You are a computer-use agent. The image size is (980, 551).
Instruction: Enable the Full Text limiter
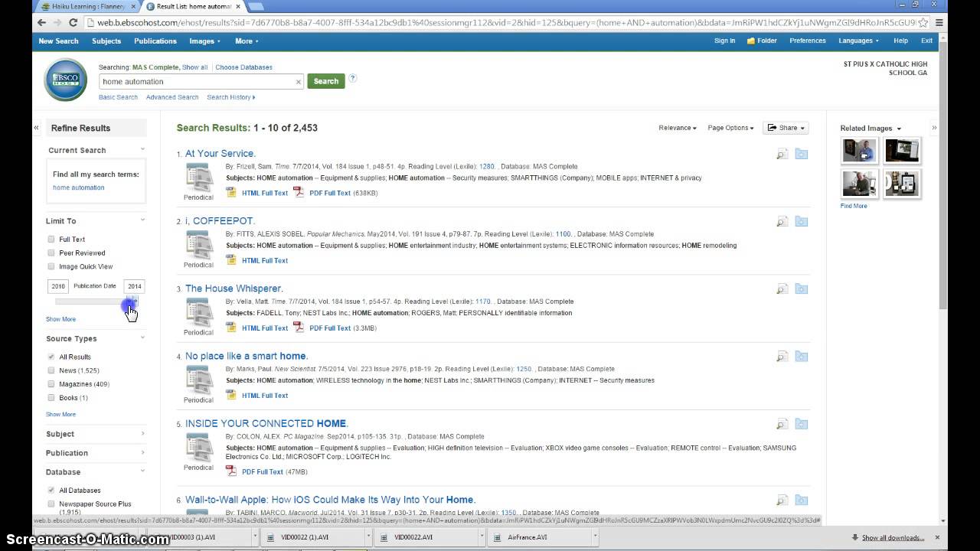51,240
